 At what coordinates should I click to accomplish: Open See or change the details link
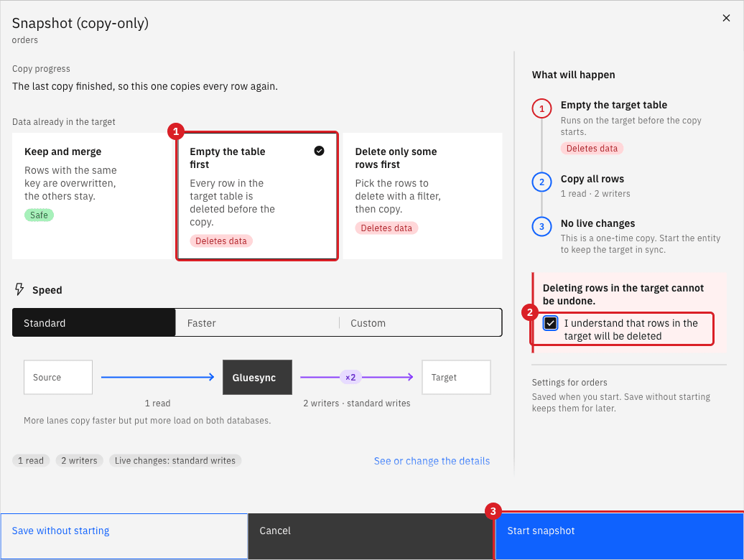[x=432, y=461]
